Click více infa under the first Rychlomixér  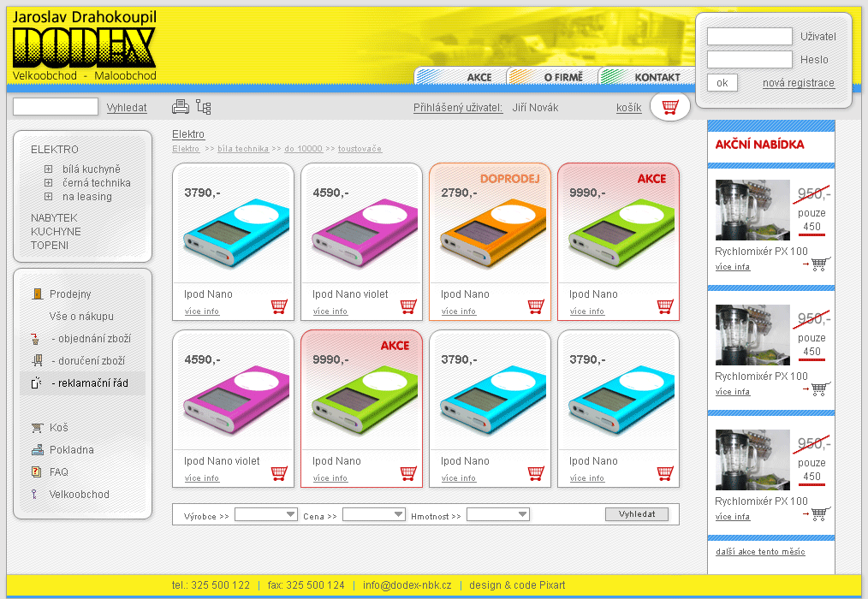(x=733, y=266)
